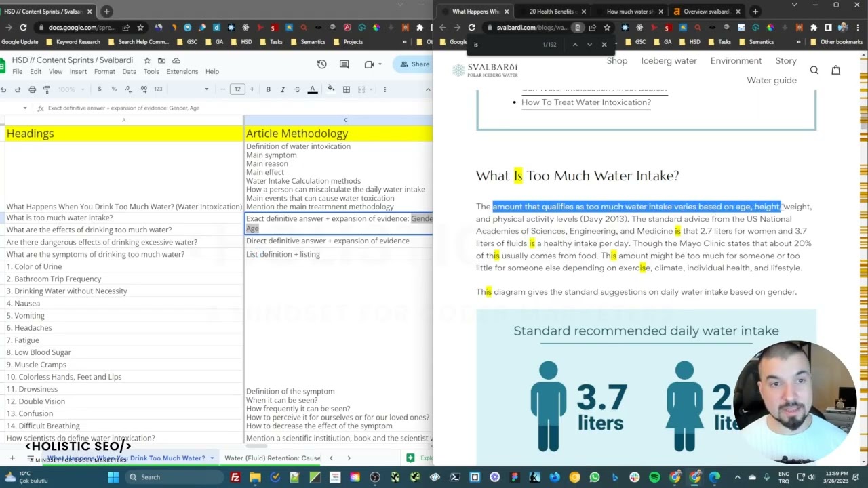Screen dimensions: 868x488
Task: Open the Windows Start menu
Action: coord(113,477)
